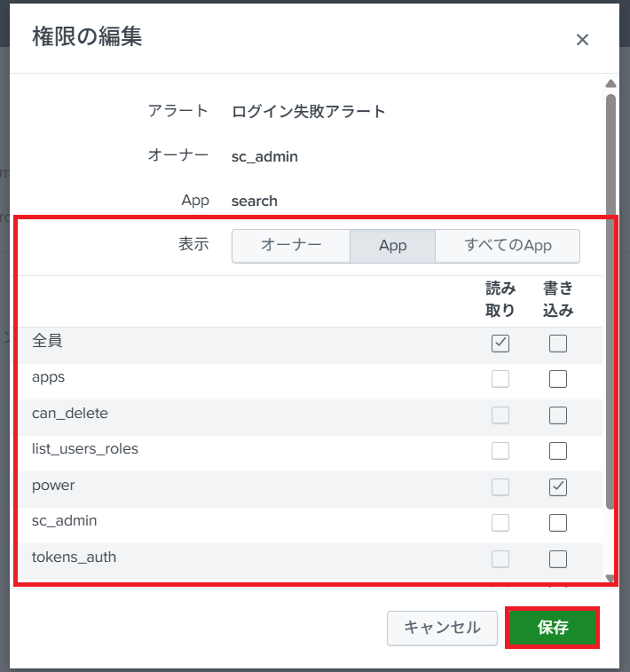Enable write permission for sc_admin role
630x672 pixels.
(x=557, y=523)
